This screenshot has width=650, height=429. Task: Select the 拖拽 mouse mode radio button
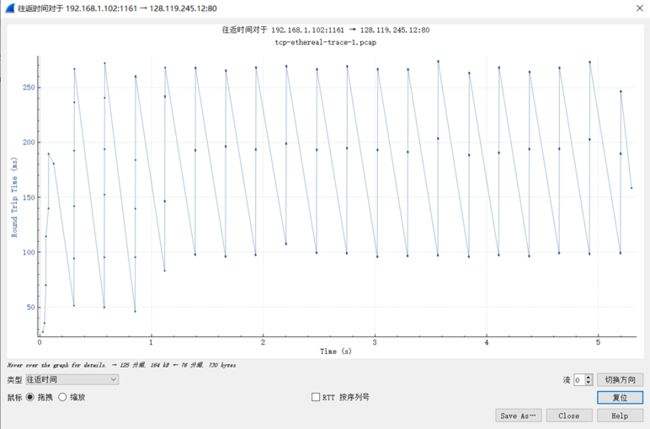click(30, 397)
